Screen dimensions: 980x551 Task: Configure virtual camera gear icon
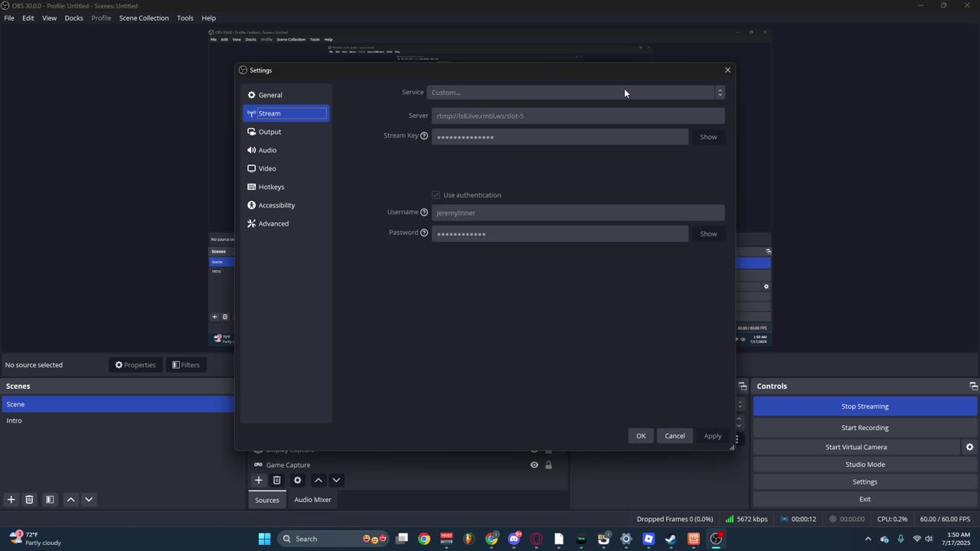coord(969,447)
